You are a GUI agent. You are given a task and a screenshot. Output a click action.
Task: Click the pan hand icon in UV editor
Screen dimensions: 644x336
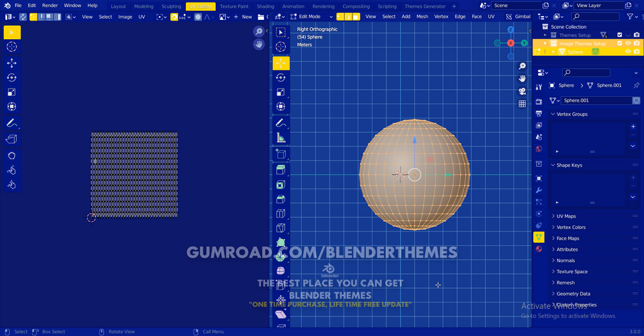(x=259, y=44)
